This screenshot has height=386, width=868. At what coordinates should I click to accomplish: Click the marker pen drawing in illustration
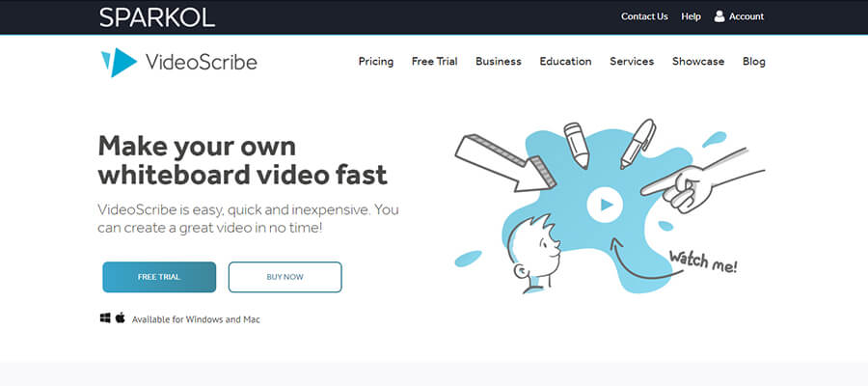coord(637,144)
